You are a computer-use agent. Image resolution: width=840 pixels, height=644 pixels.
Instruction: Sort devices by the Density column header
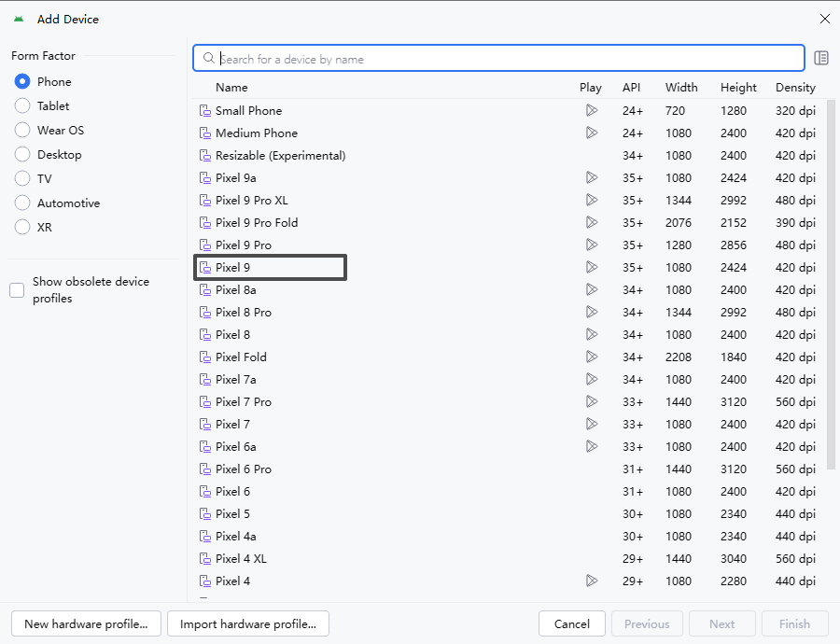[795, 88]
